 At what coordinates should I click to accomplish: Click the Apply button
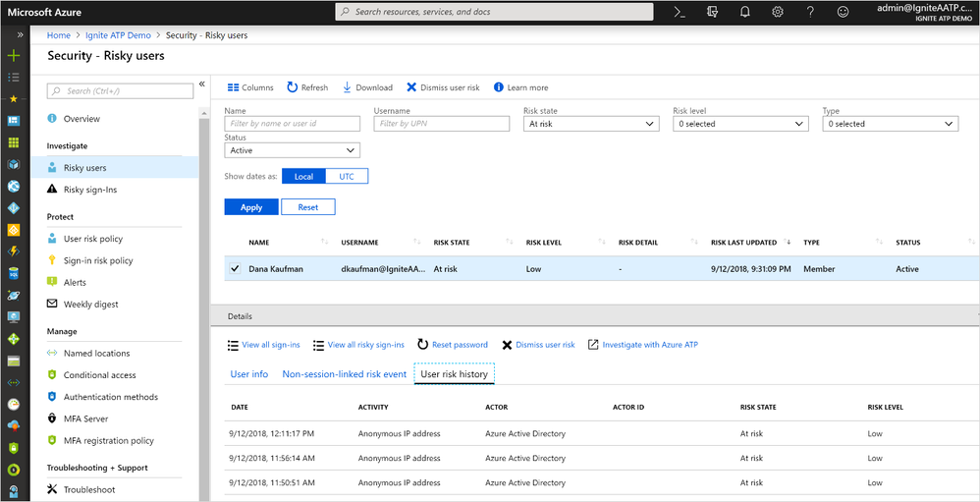click(251, 207)
